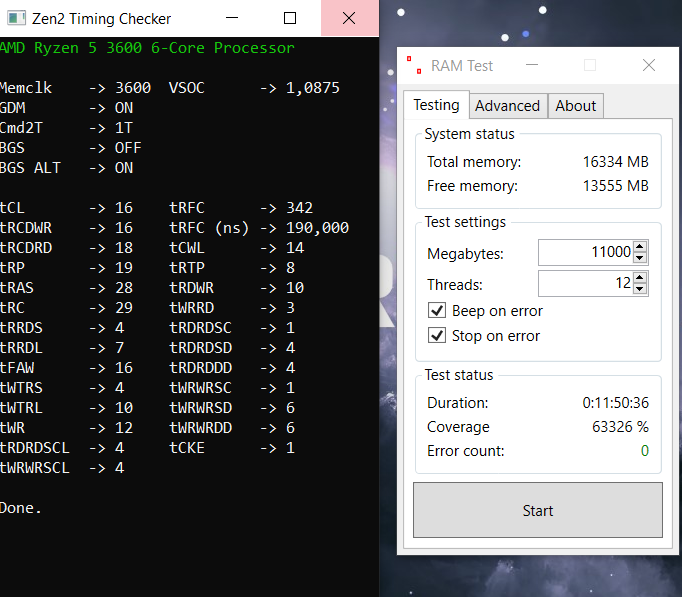Click the tRCDRD value 18
Viewport: 682px width, 597px height.
124,248
